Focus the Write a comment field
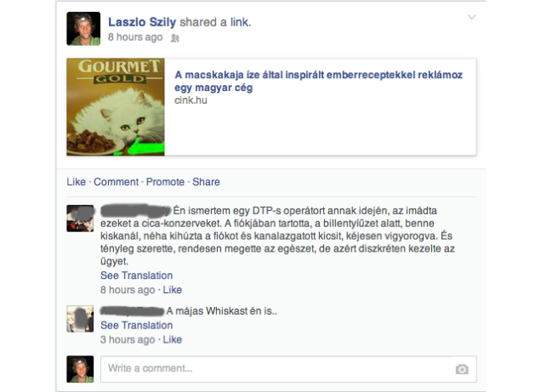Screen dimensions: 541x392 pos(288,369)
